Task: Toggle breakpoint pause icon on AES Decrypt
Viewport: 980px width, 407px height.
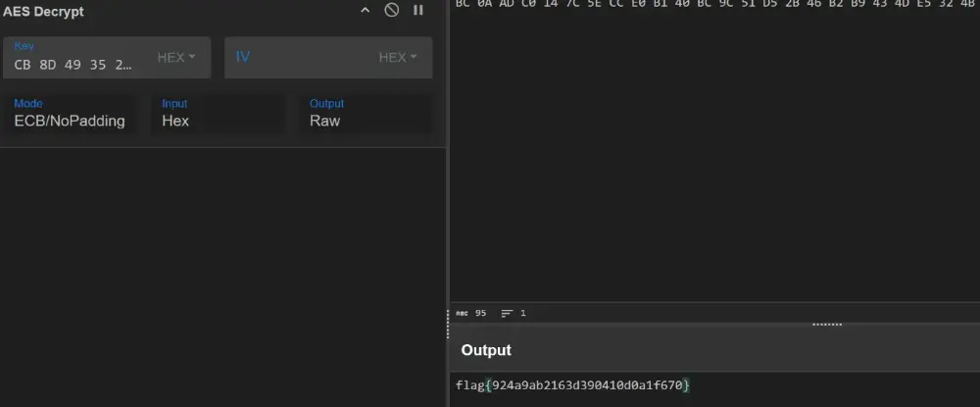Action: (418, 11)
